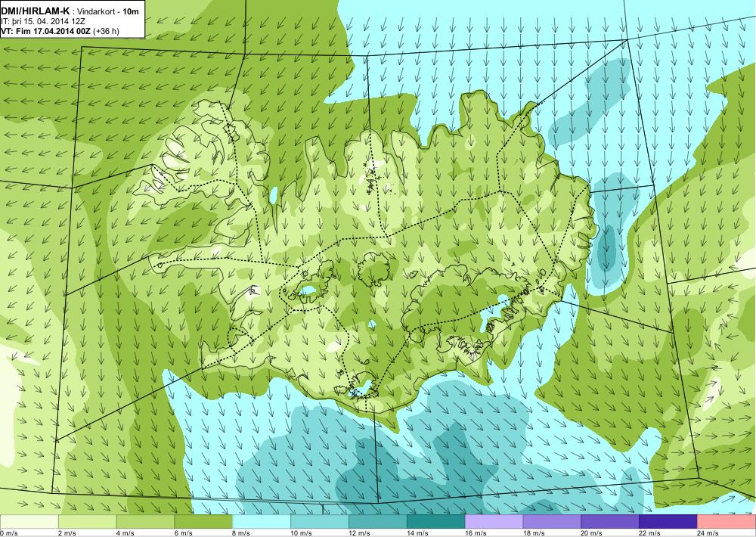
Task: Click the '24 m/s' legend label
Action: pyautogui.click(x=708, y=533)
